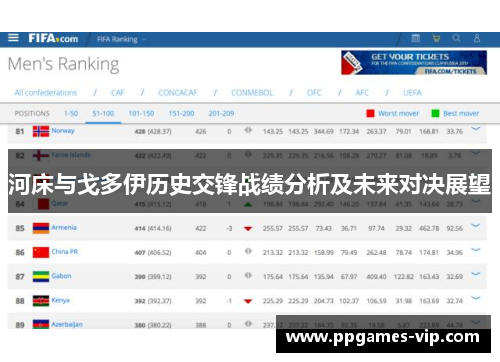Expand the Gabon row details chevron

(x=476, y=274)
